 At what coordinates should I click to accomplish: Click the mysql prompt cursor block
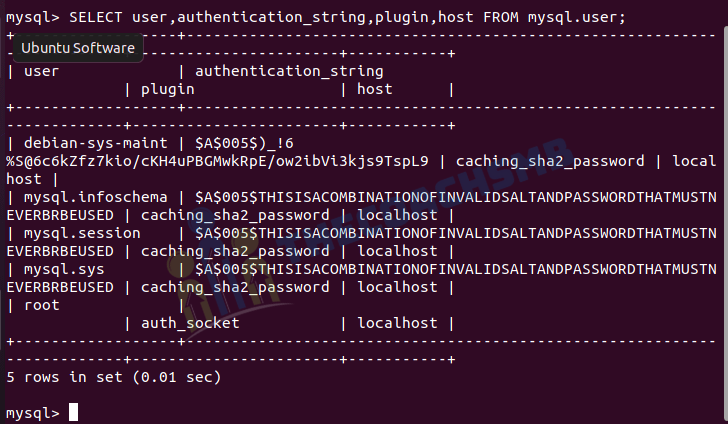[x=73, y=412]
